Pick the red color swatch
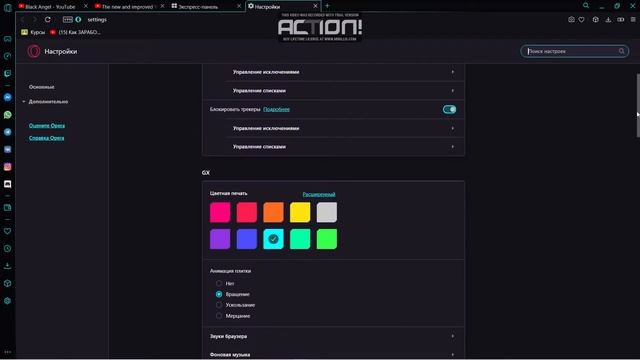This screenshot has width=640, height=360. pos(247,212)
